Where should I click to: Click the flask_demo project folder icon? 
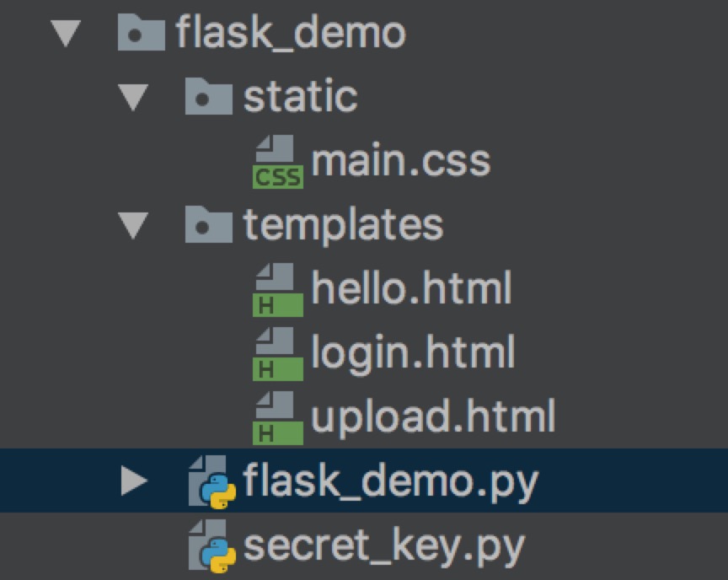point(143,32)
